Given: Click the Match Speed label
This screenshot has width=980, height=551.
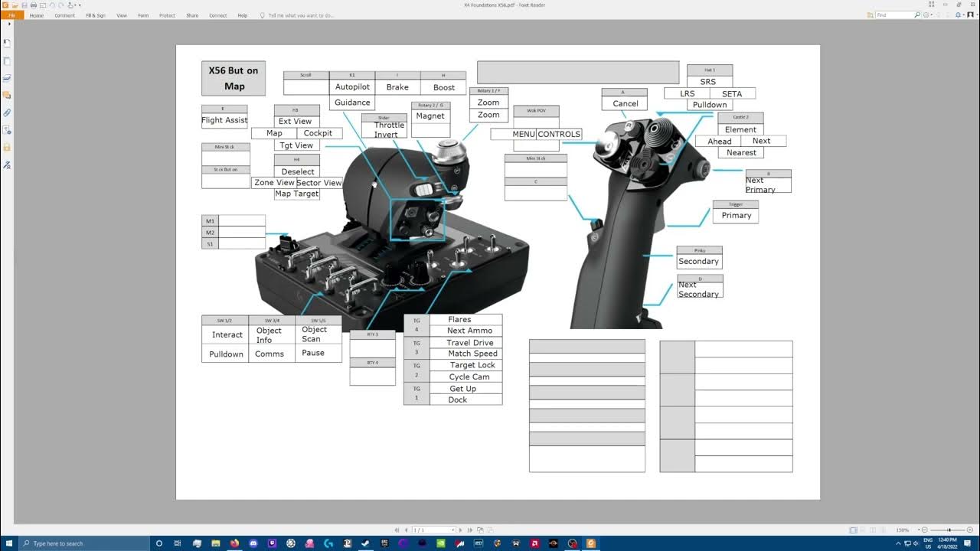Looking at the screenshot, I should 472,354.
